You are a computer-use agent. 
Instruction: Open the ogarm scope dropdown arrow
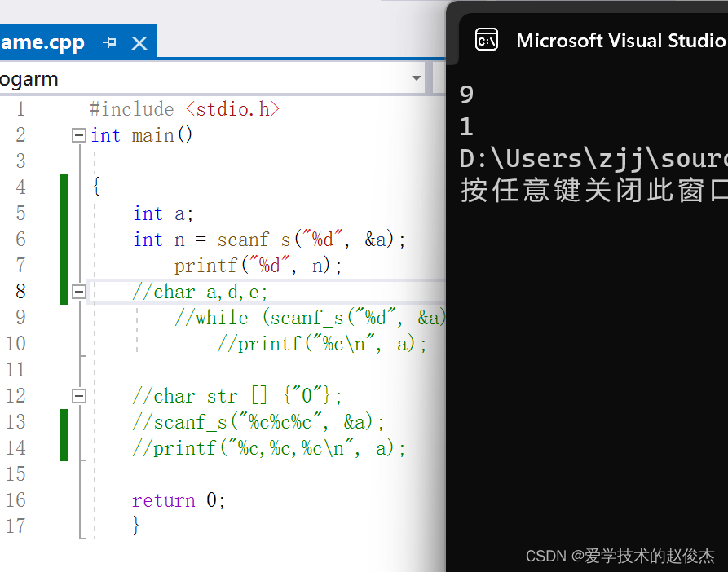pyautogui.click(x=417, y=78)
